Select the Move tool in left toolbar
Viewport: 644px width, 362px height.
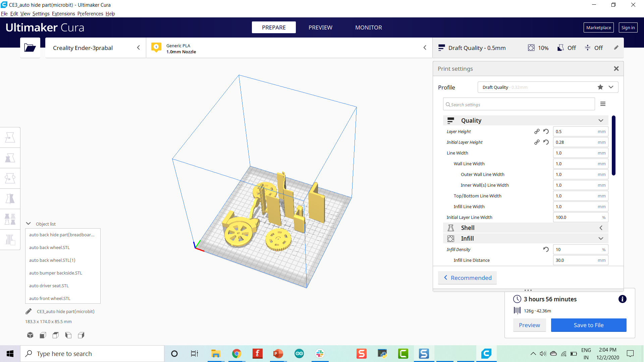10,137
